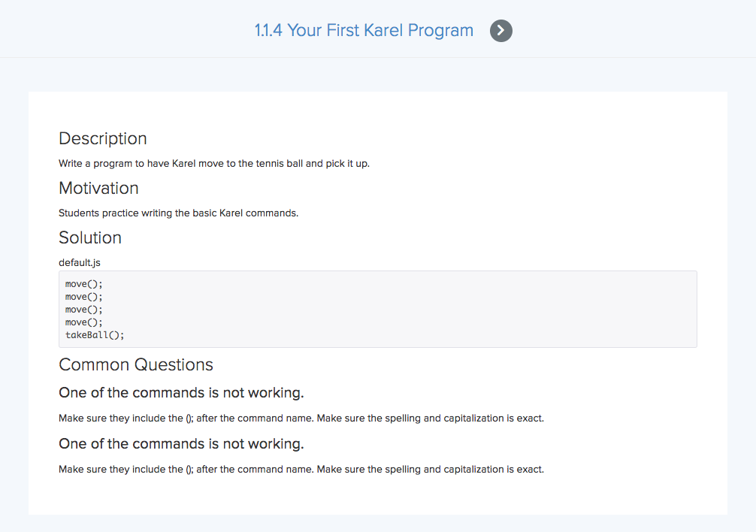Click the Motivation heading

pyautogui.click(x=98, y=189)
